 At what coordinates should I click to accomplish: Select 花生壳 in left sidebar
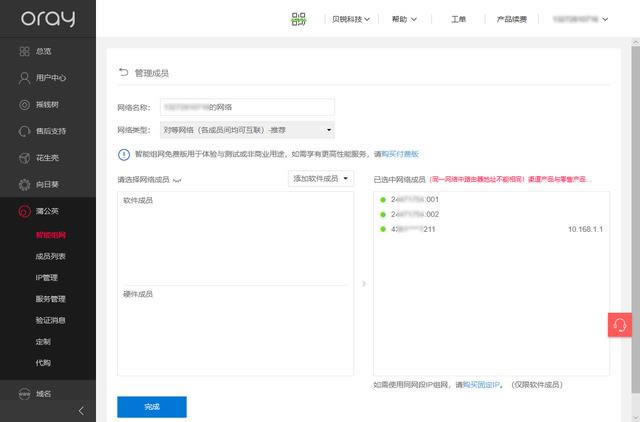click(x=43, y=158)
